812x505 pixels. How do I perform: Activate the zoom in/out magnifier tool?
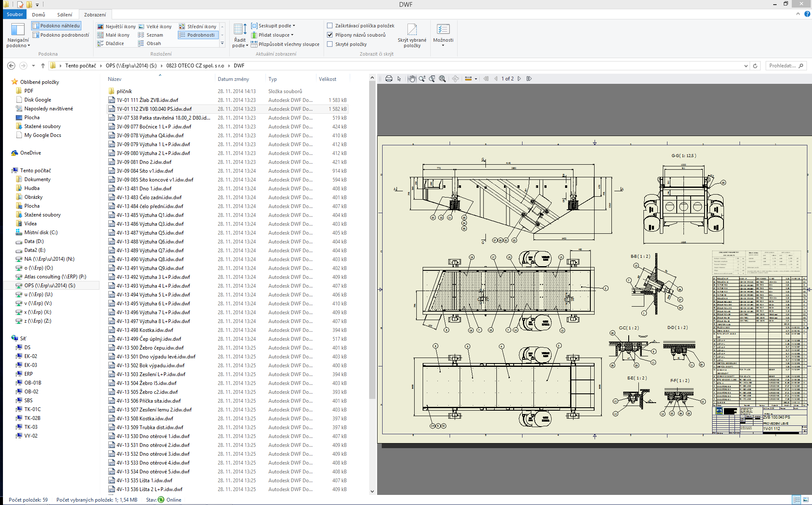click(x=422, y=79)
